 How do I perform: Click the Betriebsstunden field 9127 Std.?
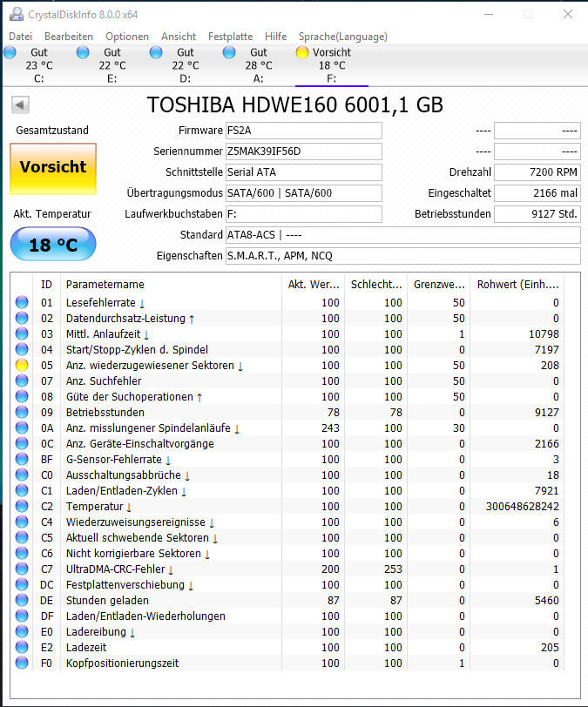[537, 213]
